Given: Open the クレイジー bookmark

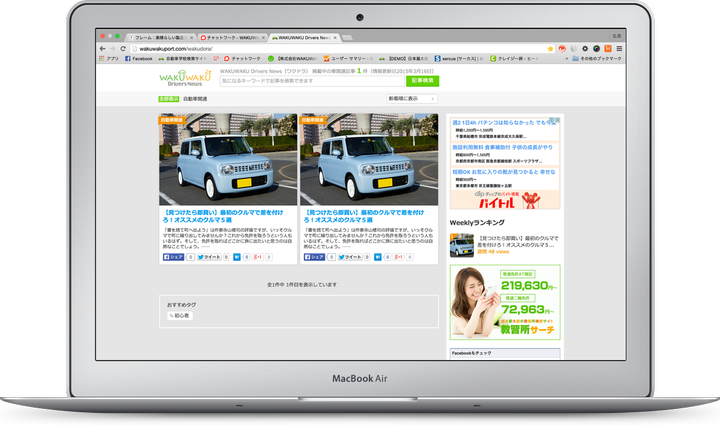Looking at the screenshot, I should tap(514, 59).
